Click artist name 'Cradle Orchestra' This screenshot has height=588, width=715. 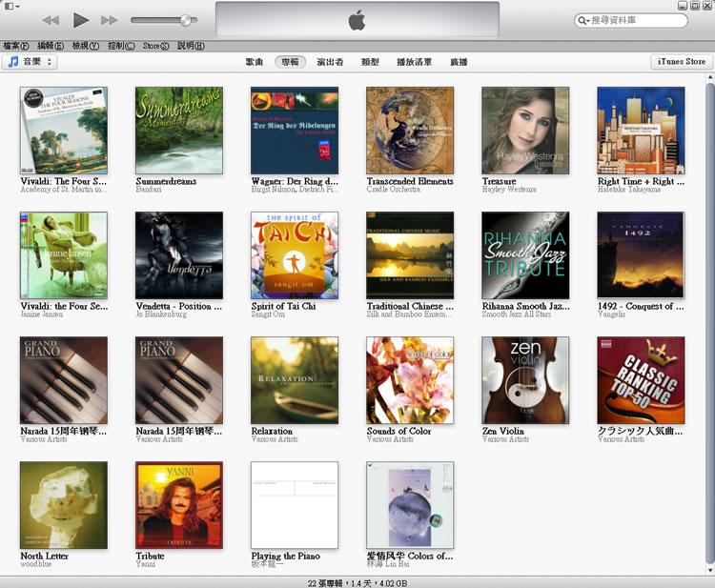393,189
